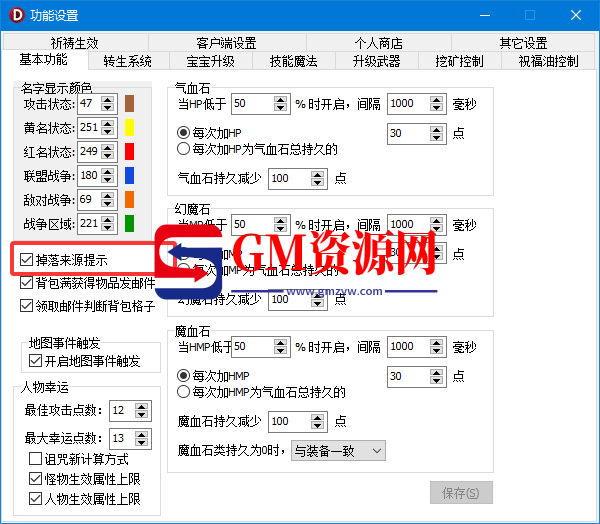Click the red 红名状态 color swatch
The image size is (600, 524).
point(130,152)
